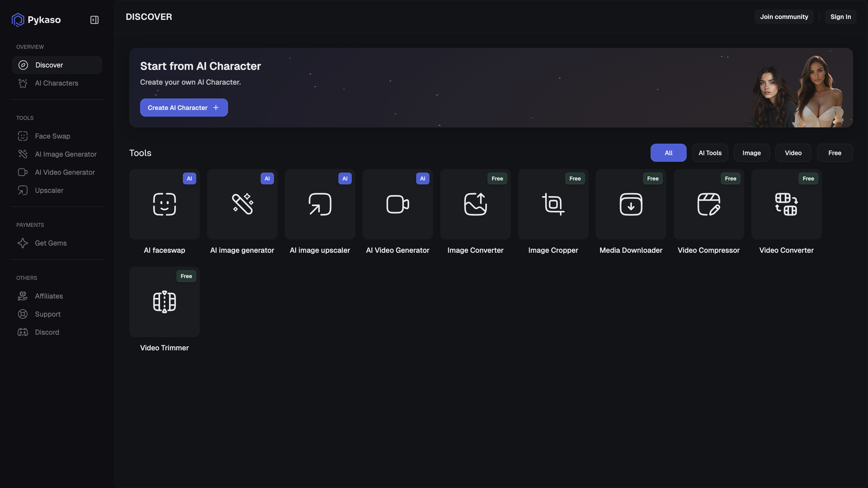Open the AI image generator tool card
The width and height of the screenshot is (868, 488).
[x=242, y=204]
